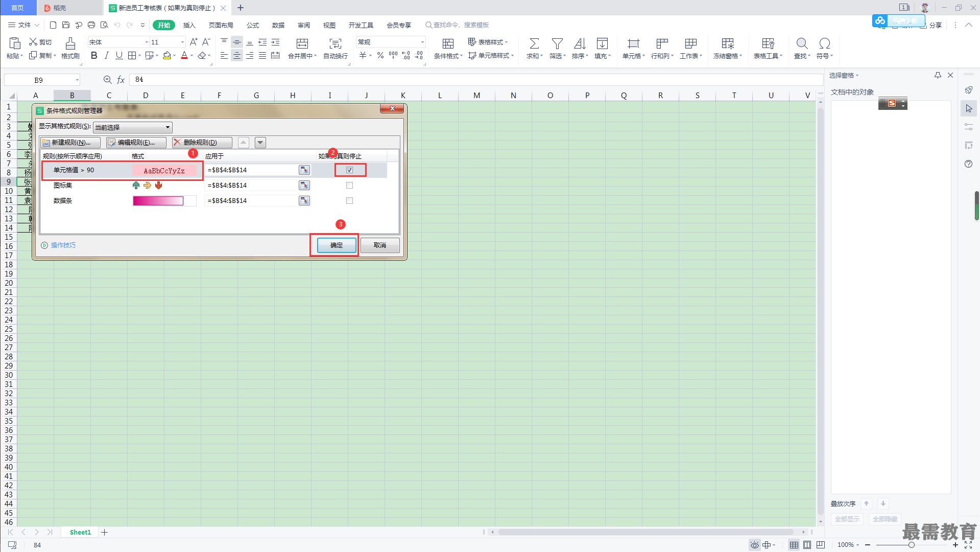
Task: Click the Paste (粘贴) icon
Action: pyautogui.click(x=15, y=43)
